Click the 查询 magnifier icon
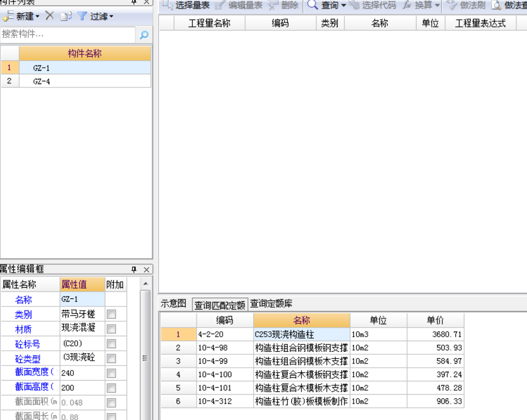The width and height of the screenshot is (527, 420). click(313, 5)
